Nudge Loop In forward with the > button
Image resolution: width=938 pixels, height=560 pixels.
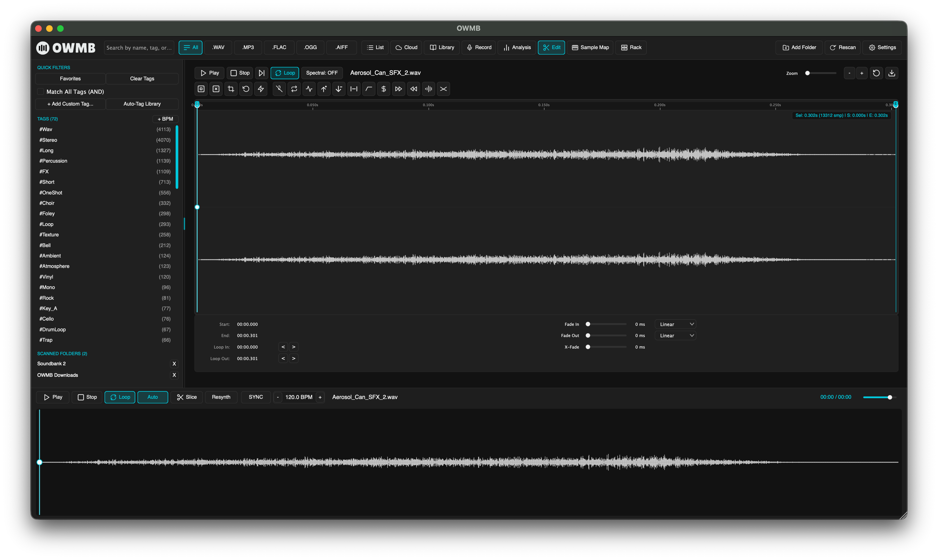click(293, 347)
